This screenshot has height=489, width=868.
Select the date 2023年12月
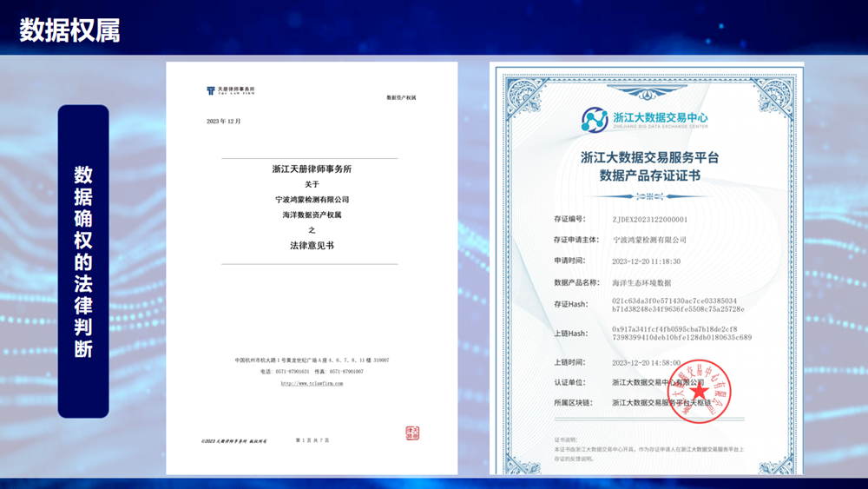(x=224, y=122)
